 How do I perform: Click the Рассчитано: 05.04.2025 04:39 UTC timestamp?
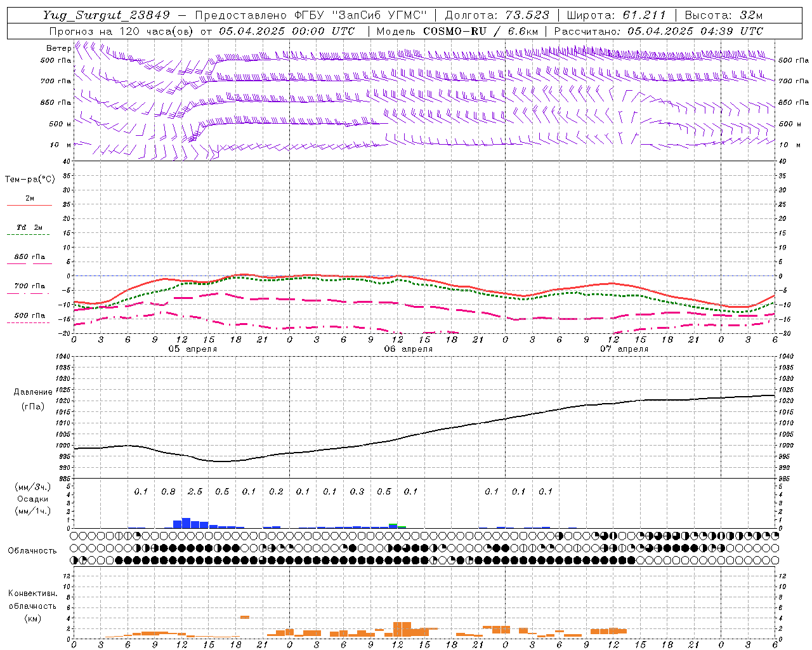658,31
